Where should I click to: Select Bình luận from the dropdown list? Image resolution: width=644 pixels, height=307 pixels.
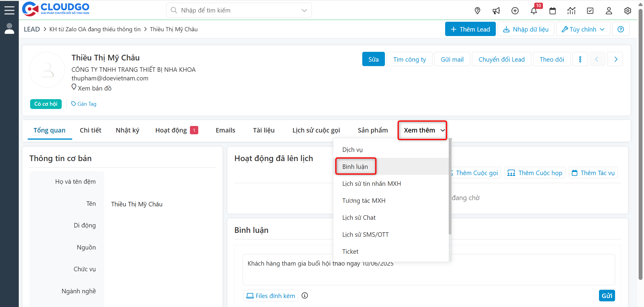355,166
